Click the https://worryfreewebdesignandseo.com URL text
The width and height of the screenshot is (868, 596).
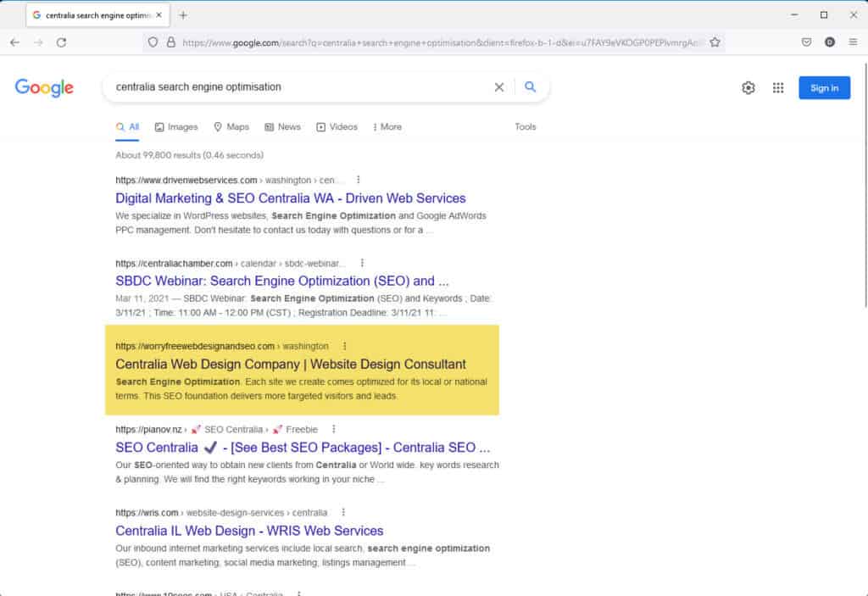pyautogui.click(x=195, y=346)
